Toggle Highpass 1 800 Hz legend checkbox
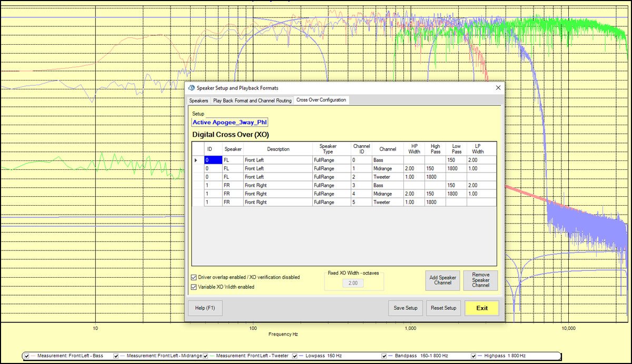 point(473,356)
